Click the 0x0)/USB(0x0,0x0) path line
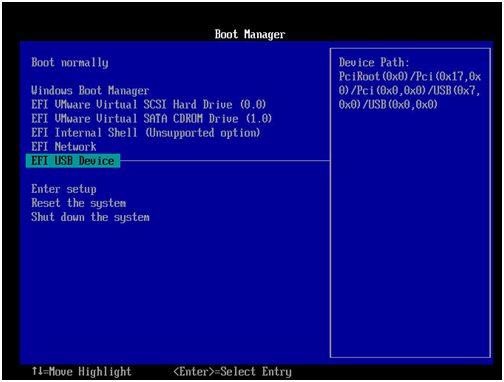This screenshot has height=382, width=504. pos(388,105)
